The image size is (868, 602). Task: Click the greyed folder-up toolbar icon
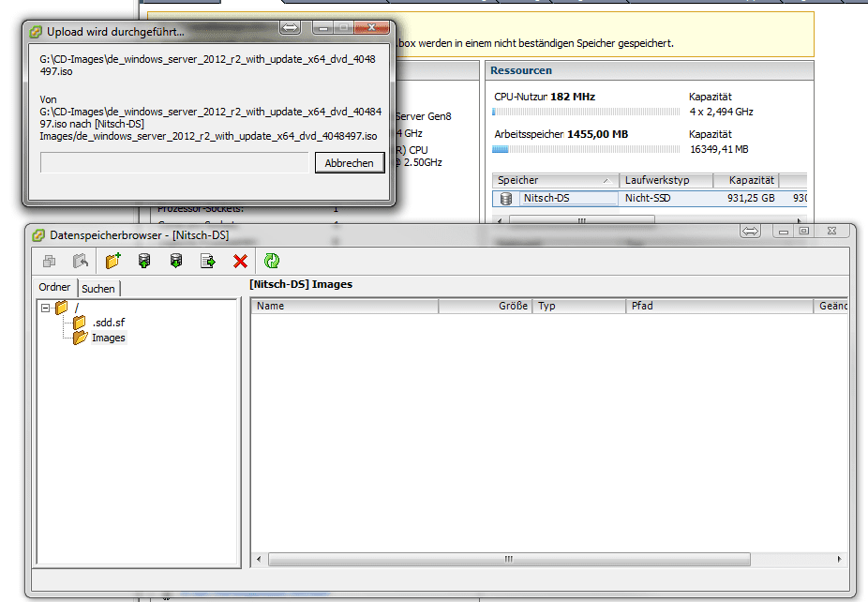pyautogui.click(x=81, y=261)
